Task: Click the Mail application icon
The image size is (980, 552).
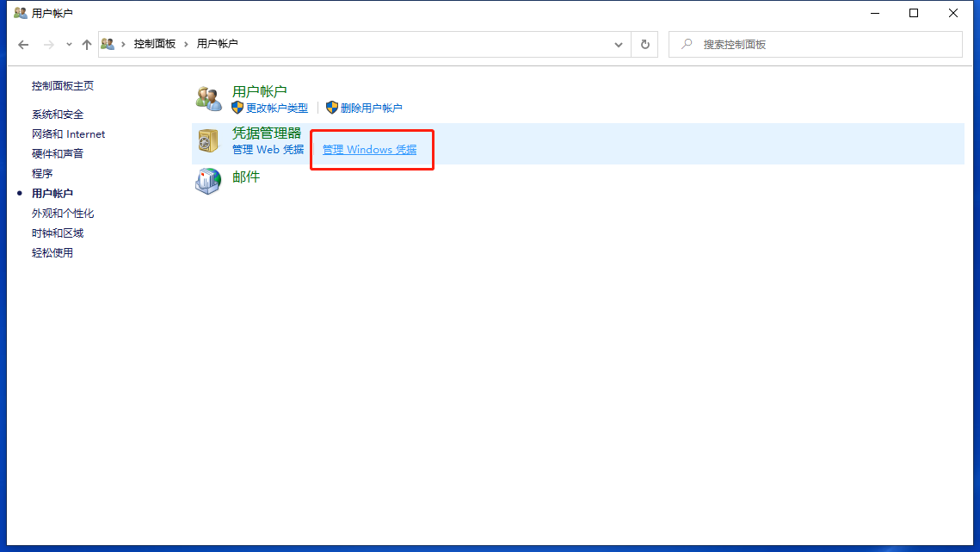Action: point(208,182)
